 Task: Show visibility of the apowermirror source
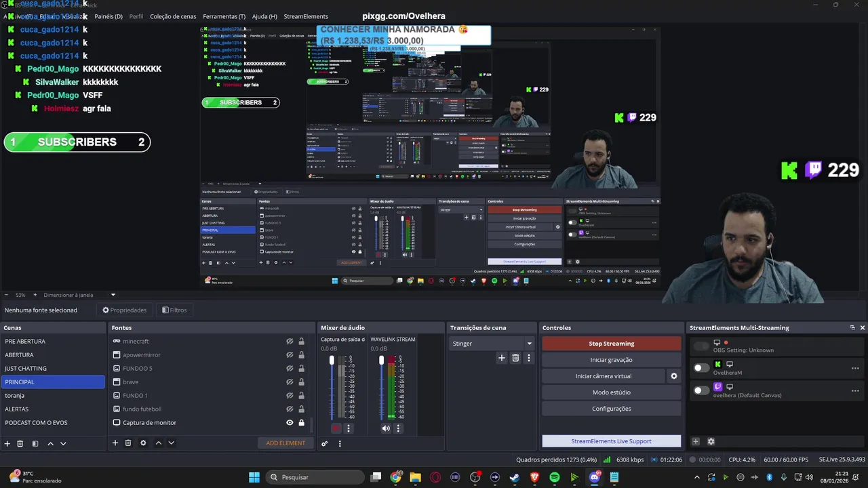(x=290, y=355)
